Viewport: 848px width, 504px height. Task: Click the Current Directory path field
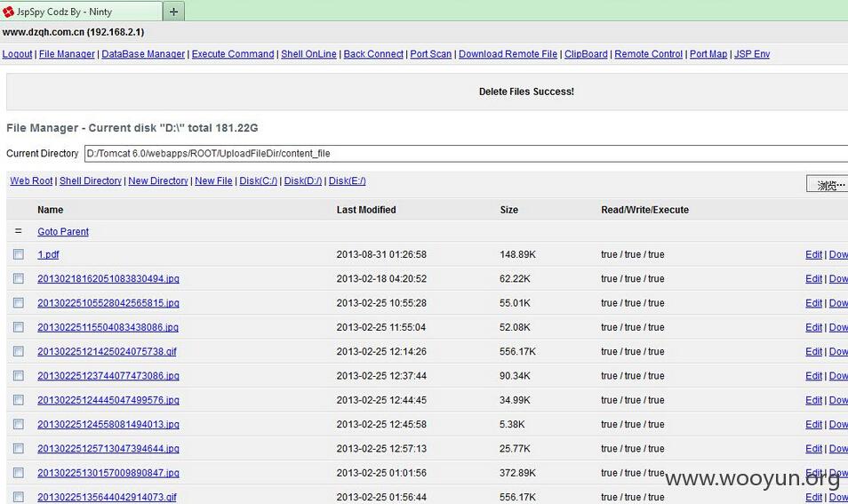click(466, 154)
